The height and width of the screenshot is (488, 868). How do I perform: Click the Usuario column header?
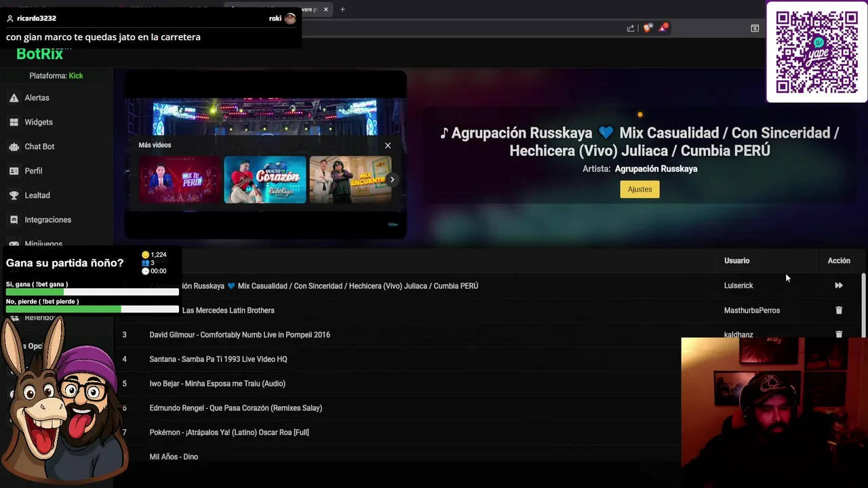(736, 260)
